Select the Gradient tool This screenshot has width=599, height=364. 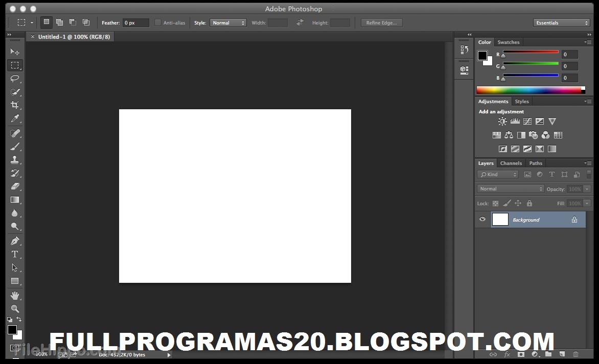(x=15, y=200)
